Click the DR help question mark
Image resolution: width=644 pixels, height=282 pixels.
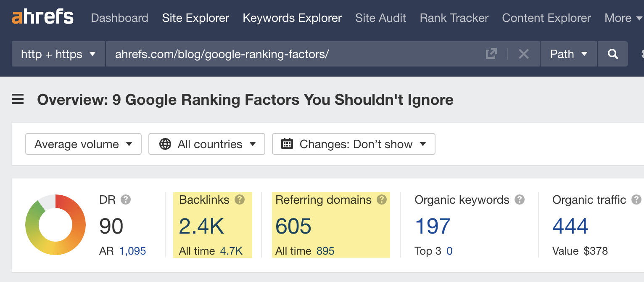pyautogui.click(x=126, y=200)
